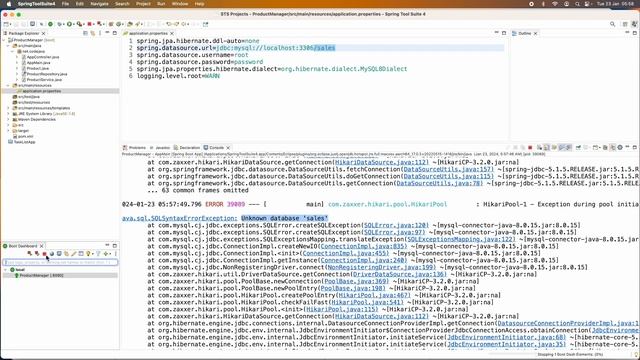Expand the AppController.java tree node
Screen dimensions: 640x360
(x=17, y=57)
